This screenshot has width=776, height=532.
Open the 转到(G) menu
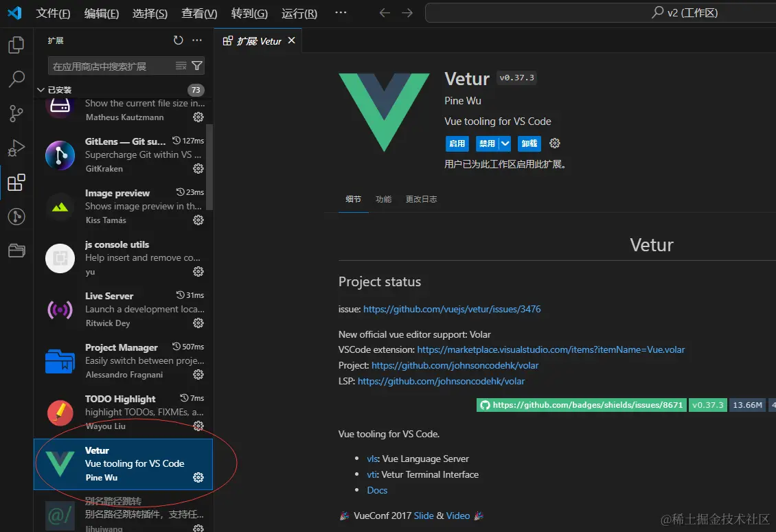point(249,13)
